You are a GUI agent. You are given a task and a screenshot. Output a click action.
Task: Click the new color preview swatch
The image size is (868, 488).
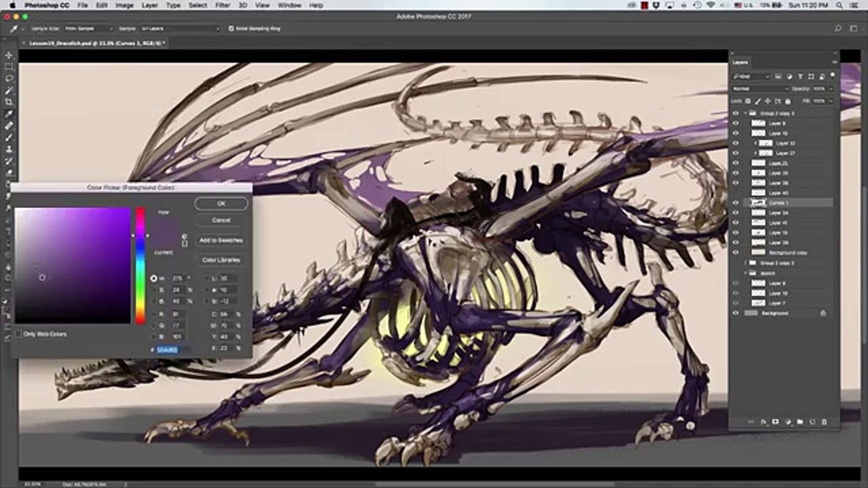[x=165, y=225]
